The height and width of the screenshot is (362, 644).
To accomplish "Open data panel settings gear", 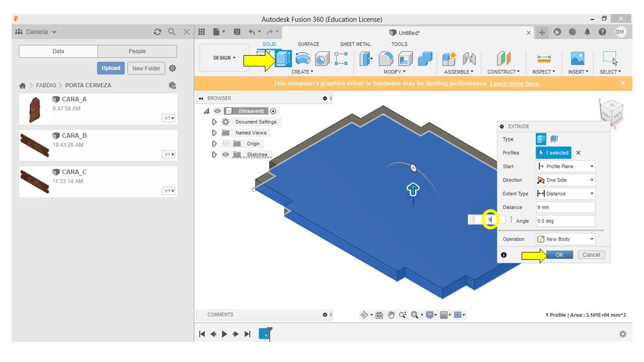I will click(173, 68).
